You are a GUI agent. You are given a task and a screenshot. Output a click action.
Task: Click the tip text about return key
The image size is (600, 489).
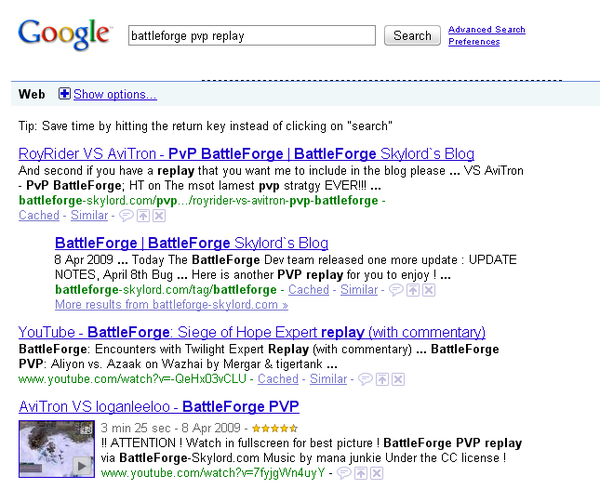205,126
